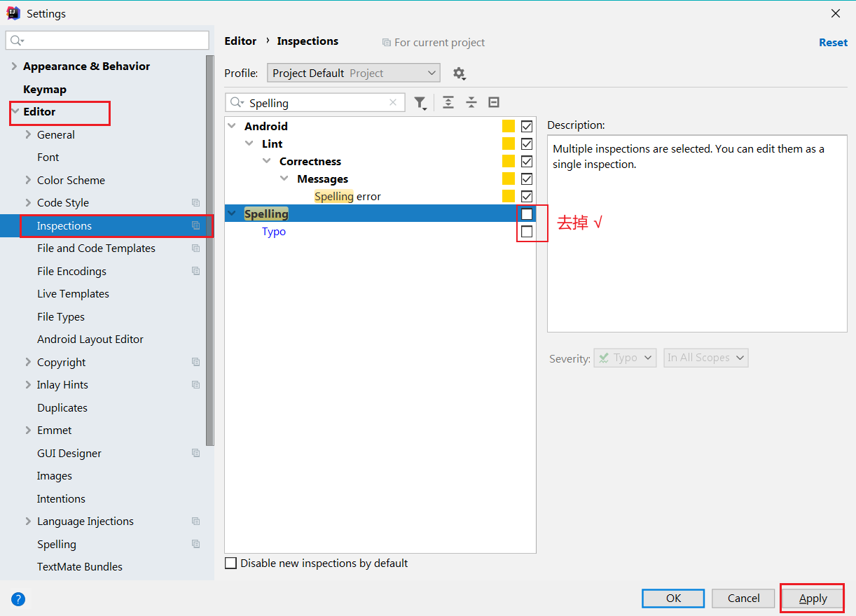Click the yellow severity swatch for Messages
856x616 pixels.
point(508,178)
